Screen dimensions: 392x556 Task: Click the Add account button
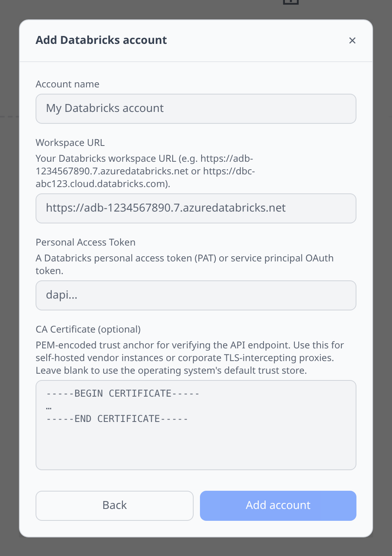point(278,506)
